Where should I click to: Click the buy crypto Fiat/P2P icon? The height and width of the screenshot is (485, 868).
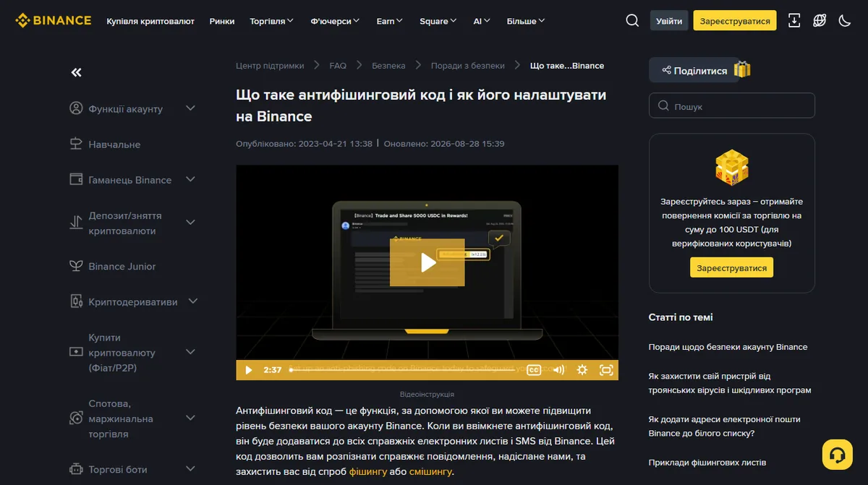[76, 352]
